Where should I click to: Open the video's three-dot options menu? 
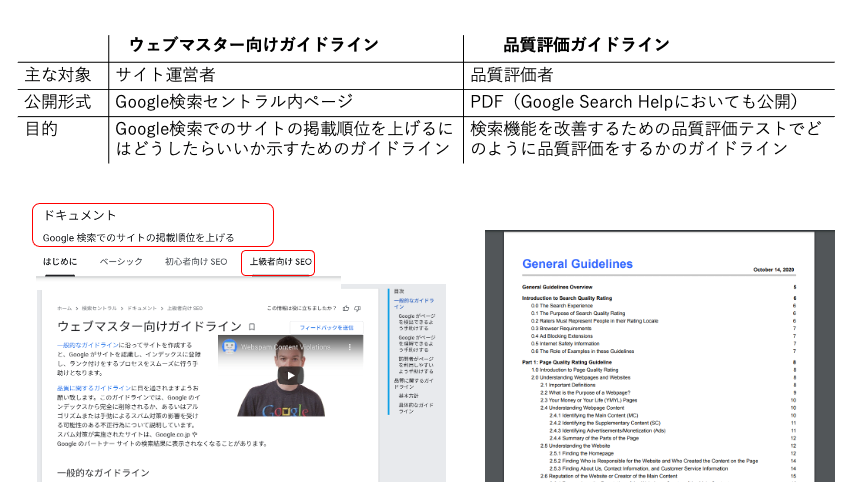click(x=350, y=347)
